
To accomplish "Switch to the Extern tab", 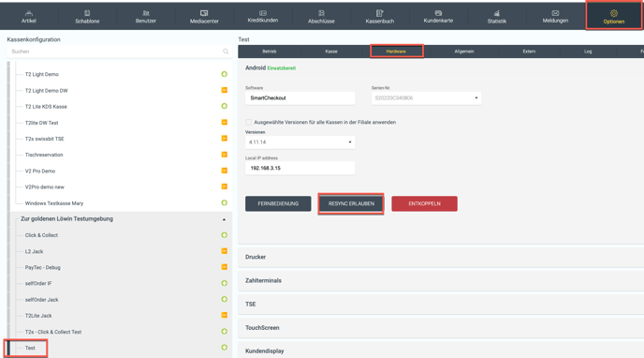I will [529, 52].
